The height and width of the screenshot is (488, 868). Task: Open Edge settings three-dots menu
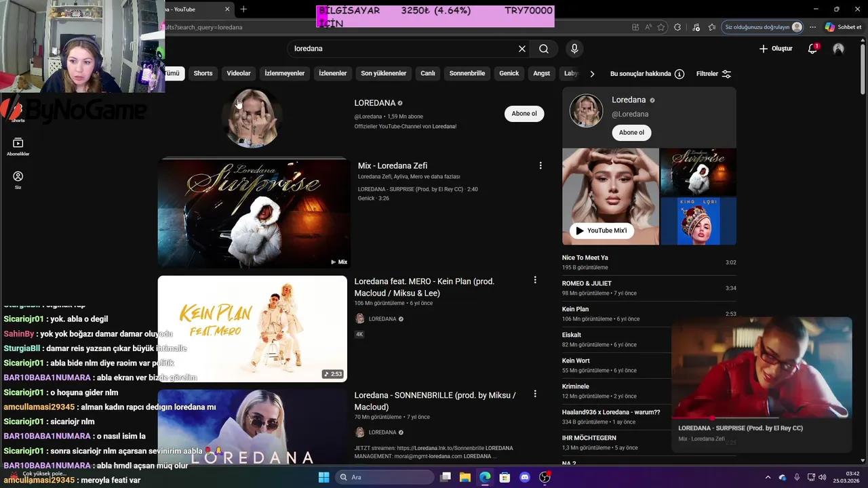[x=812, y=27]
